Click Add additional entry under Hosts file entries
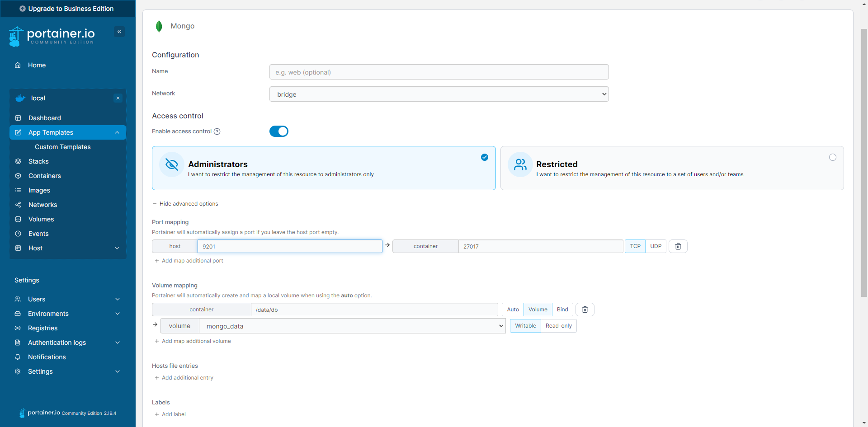Screen dimensions: 868x427 pyautogui.click(x=184, y=378)
